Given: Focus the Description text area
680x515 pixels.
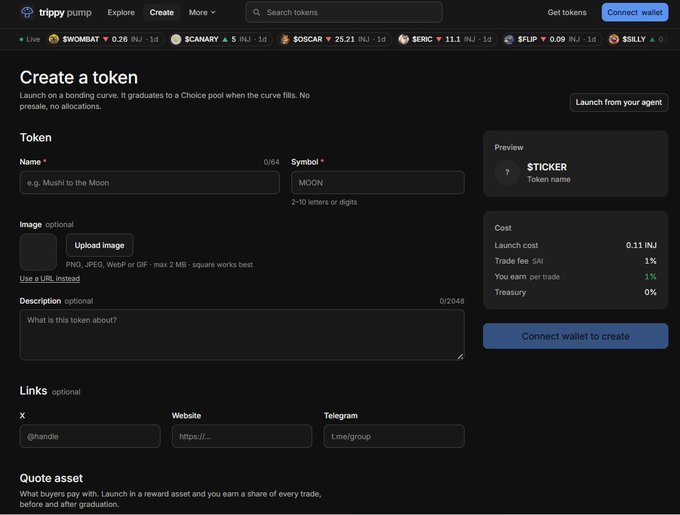Looking at the screenshot, I should tap(242, 335).
